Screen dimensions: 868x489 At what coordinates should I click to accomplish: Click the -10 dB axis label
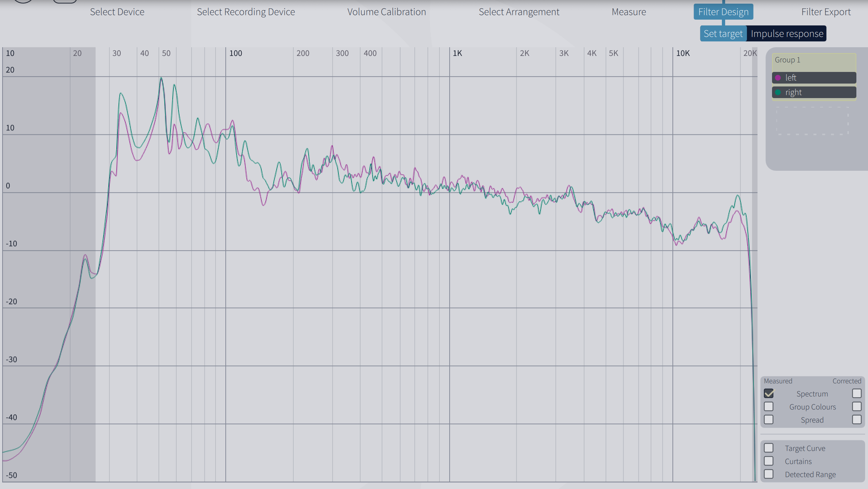click(x=11, y=244)
